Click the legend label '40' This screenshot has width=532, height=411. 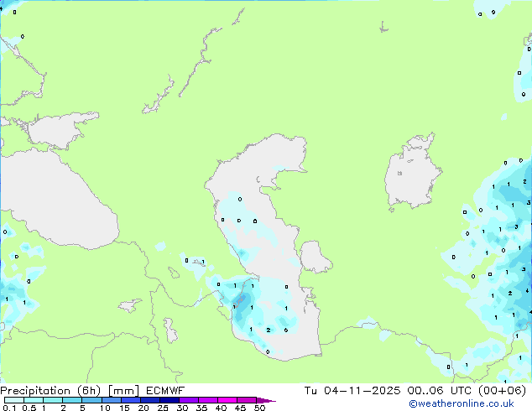pyautogui.click(x=221, y=408)
